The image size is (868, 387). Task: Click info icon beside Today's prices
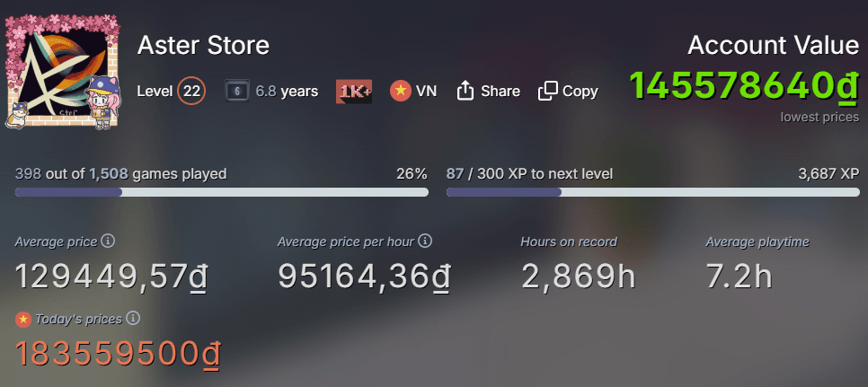coord(133,319)
